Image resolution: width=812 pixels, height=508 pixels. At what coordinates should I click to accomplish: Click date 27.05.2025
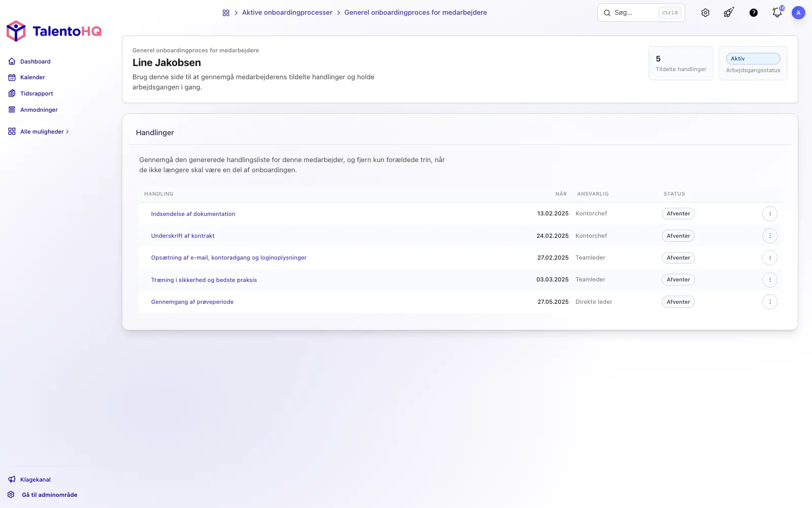coord(553,302)
